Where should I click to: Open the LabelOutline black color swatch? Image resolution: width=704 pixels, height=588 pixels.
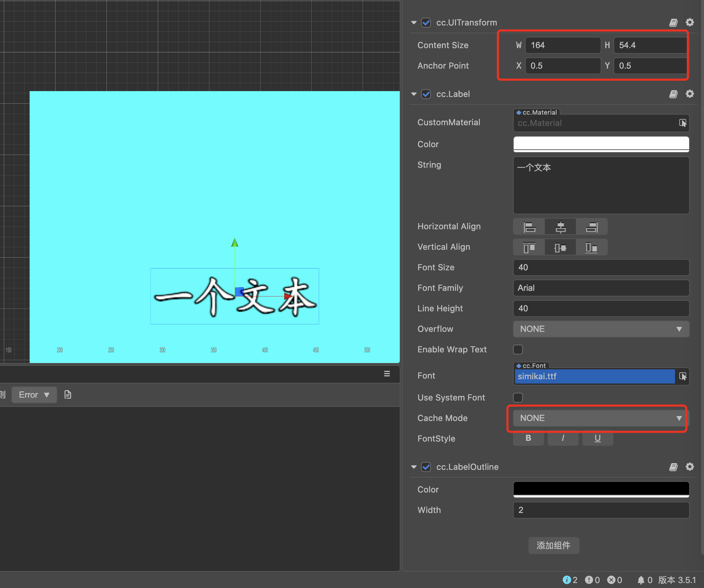pyautogui.click(x=601, y=489)
